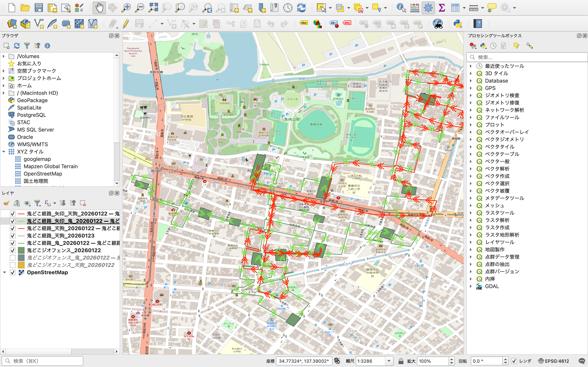The width and height of the screenshot is (588, 367).
Task: Select the ネットワーク解析 toolbox group
Action: [x=504, y=110]
